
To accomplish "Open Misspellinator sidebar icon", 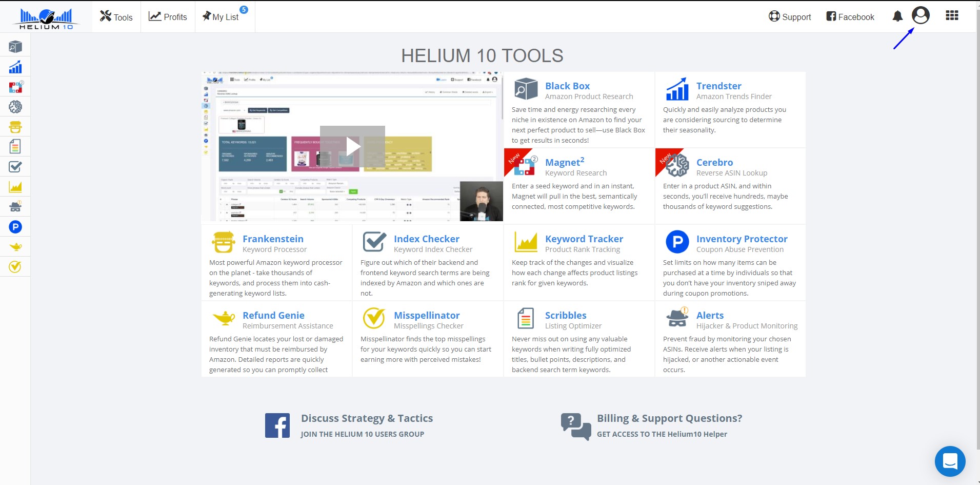I will (15, 267).
